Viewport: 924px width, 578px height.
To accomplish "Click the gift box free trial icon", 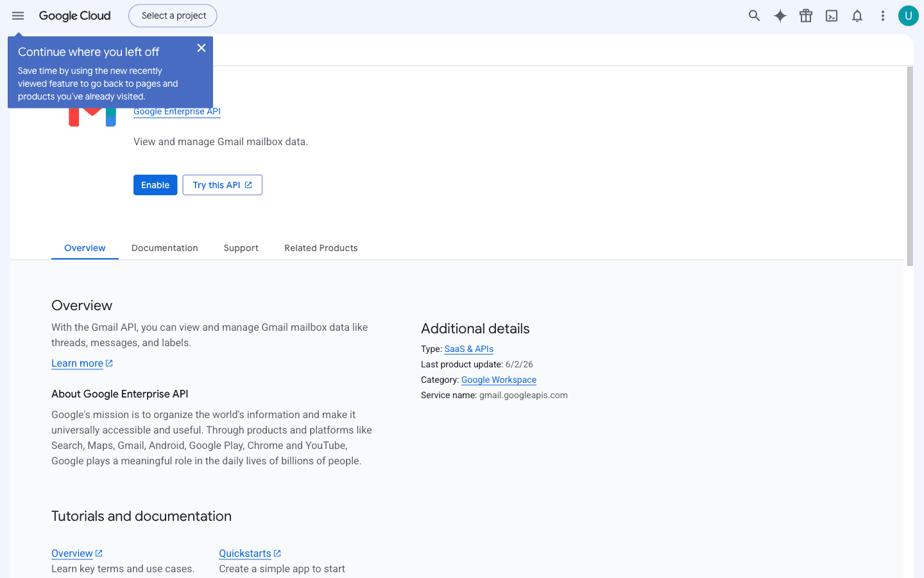I will pyautogui.click(x=806, y=15).
